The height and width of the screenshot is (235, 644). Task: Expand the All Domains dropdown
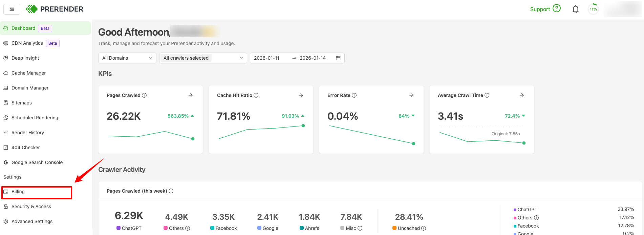(x=127, y=58)
